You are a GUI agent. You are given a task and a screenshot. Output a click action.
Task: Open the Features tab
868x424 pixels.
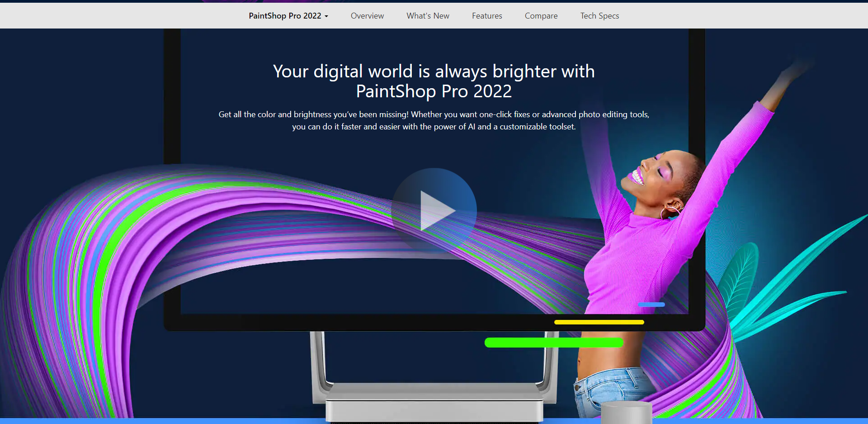coord(487,16)
